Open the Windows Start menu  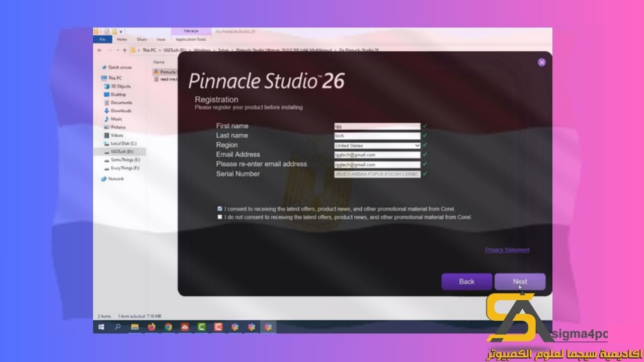[101, 327]
